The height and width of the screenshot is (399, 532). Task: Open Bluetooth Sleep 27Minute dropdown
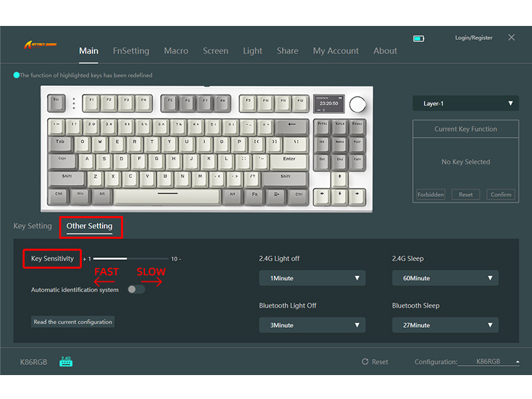445,325
